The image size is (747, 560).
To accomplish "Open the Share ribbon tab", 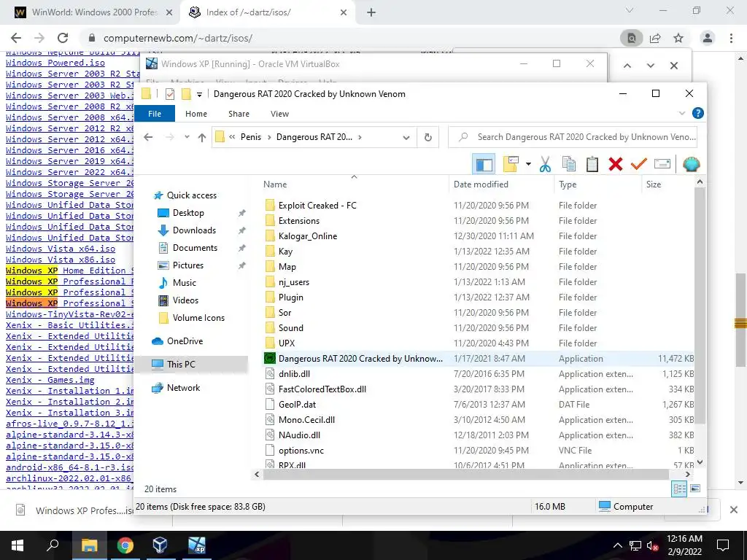I will click(239, 114).
